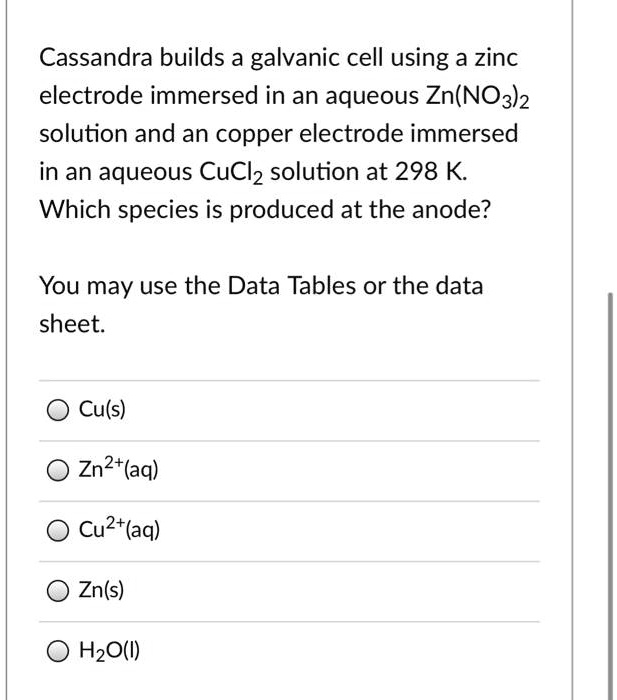Click the Cu2+(aq) answer label text

(x=118, y=529)
